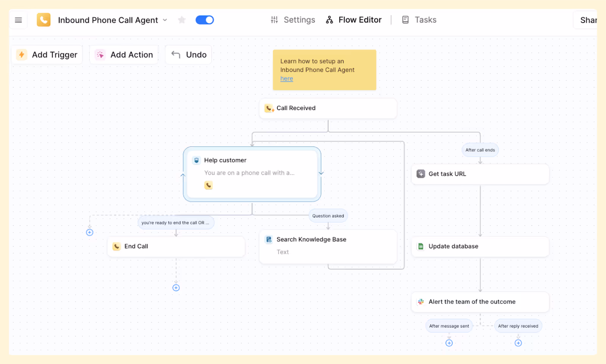Open the hamburger menu
Screen dimensions: 606x364
pyautogui.click(x=18, y=20)
